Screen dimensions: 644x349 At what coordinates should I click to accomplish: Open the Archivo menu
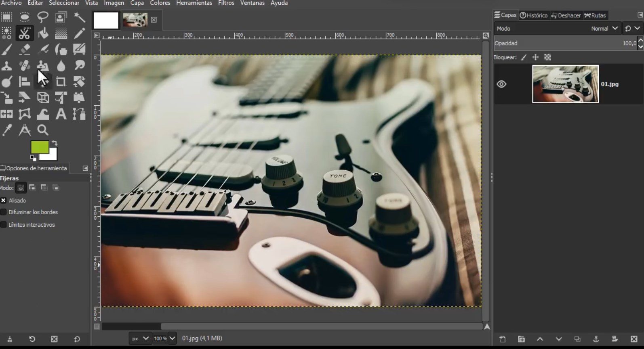coord(11,3)
